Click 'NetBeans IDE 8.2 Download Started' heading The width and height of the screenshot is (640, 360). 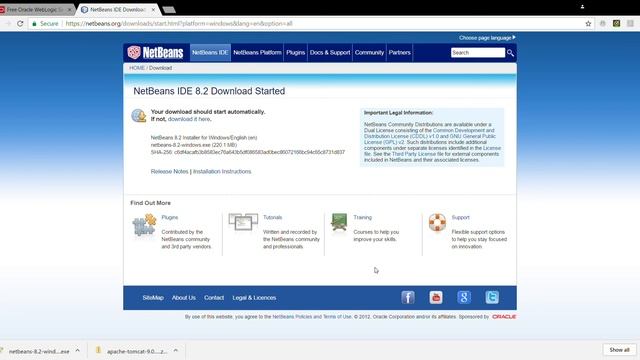point(209,91)
